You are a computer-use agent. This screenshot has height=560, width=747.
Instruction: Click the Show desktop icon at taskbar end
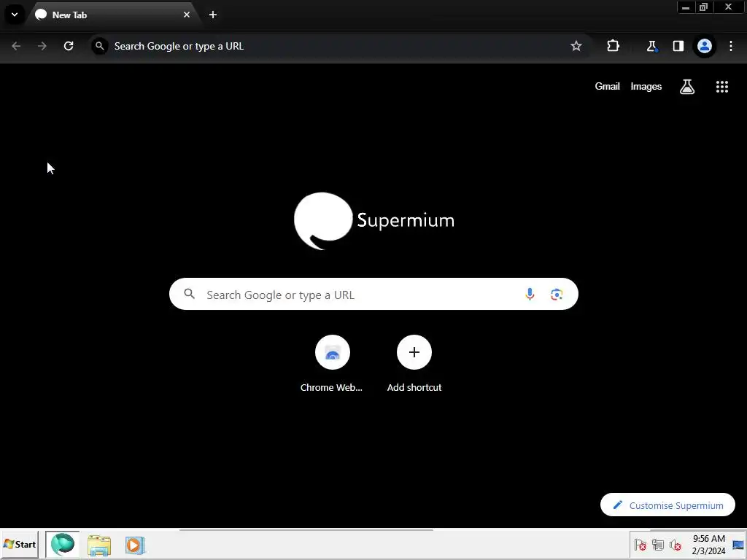(x=739, y=545)
